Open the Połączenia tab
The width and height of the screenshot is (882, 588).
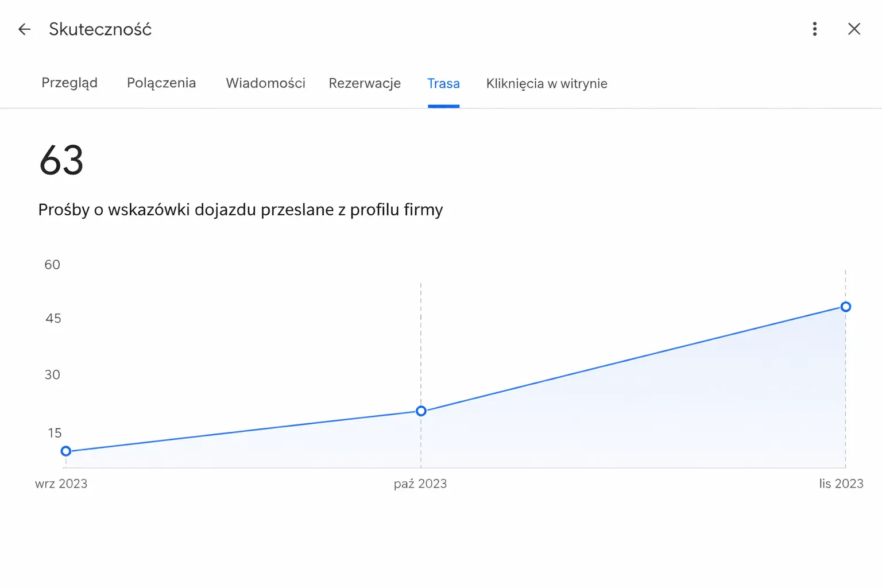point(161,83)
